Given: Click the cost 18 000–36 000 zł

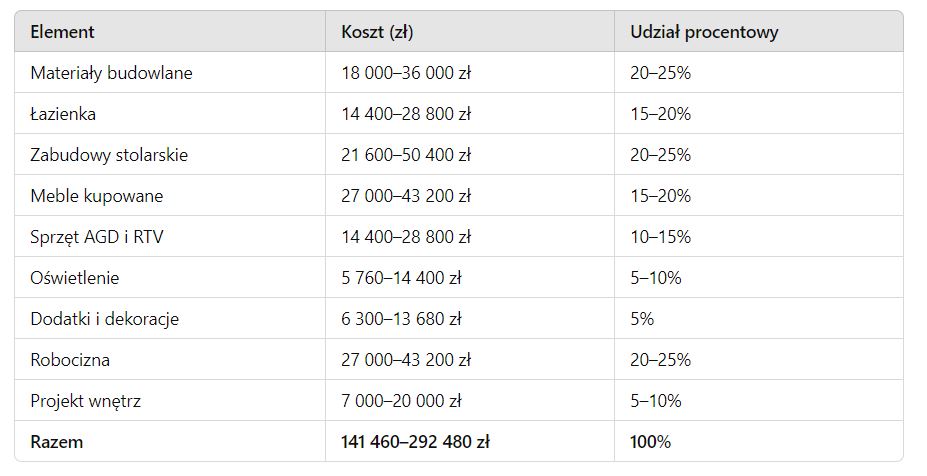Looking at the screenshot, I should (x=406, y=73).
